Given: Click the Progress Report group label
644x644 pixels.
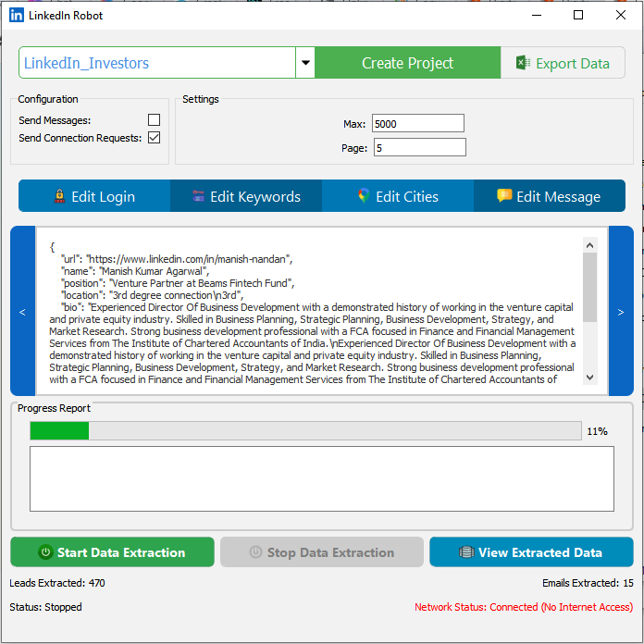Looking at the screenshot, I should [x=54, y=408].
